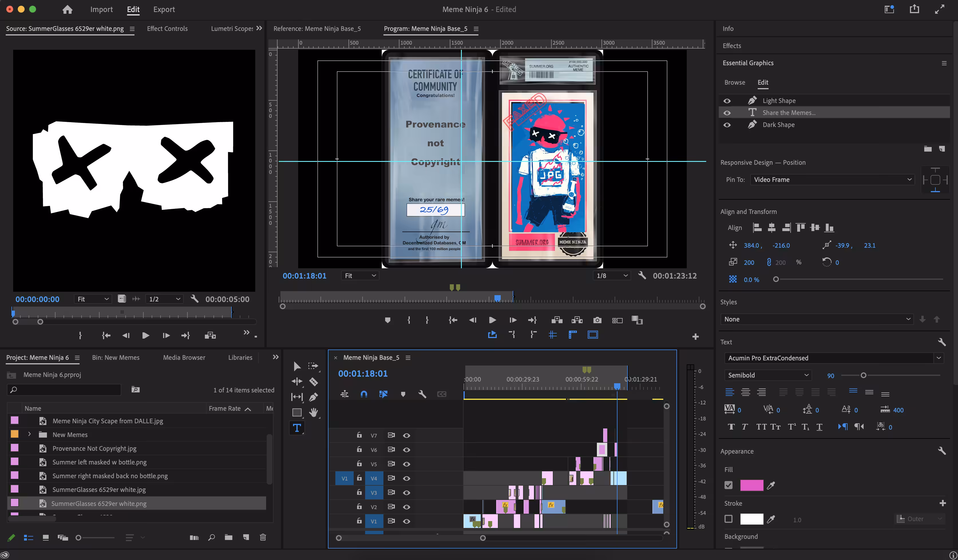Image resolution: width=958 pixels, height=560 pixels.
Task: Center align text paragraph
Action: [745, 392]
